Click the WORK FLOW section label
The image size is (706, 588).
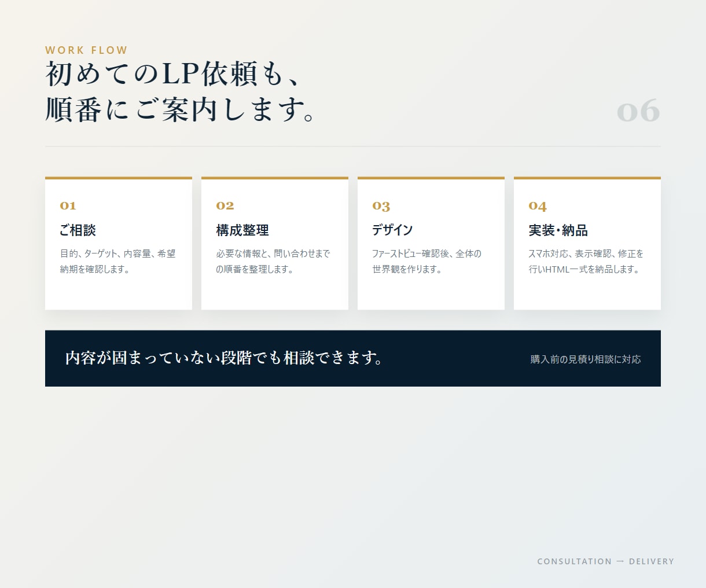click(86, 50)
